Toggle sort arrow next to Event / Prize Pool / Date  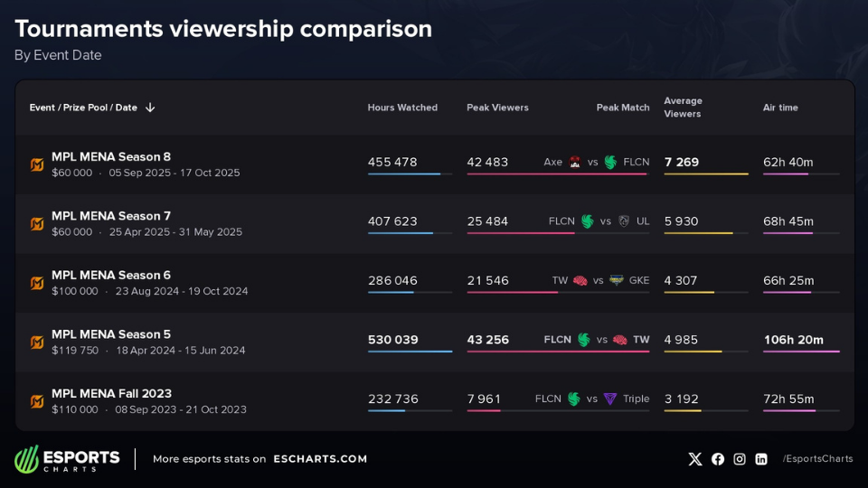click(150, 108)
